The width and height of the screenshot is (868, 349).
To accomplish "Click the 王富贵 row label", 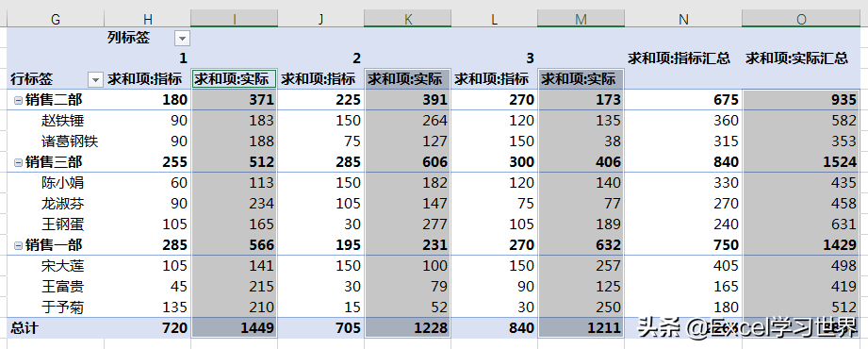I will tap(62, 287).
